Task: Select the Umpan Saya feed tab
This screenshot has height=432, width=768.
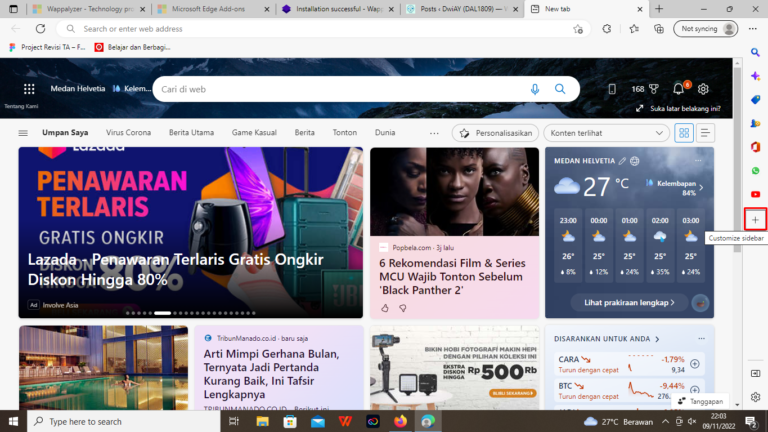Action: tap(65, 132)
